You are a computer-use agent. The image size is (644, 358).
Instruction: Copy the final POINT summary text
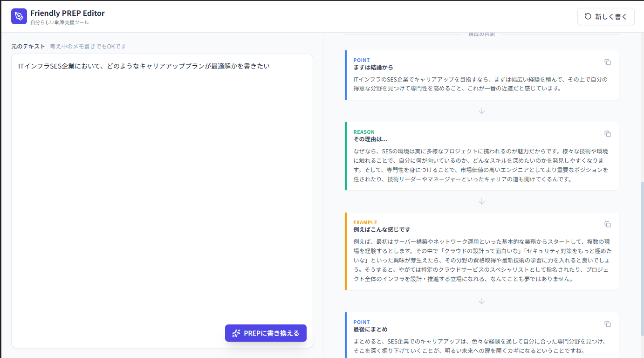click(x=608, y=324)
